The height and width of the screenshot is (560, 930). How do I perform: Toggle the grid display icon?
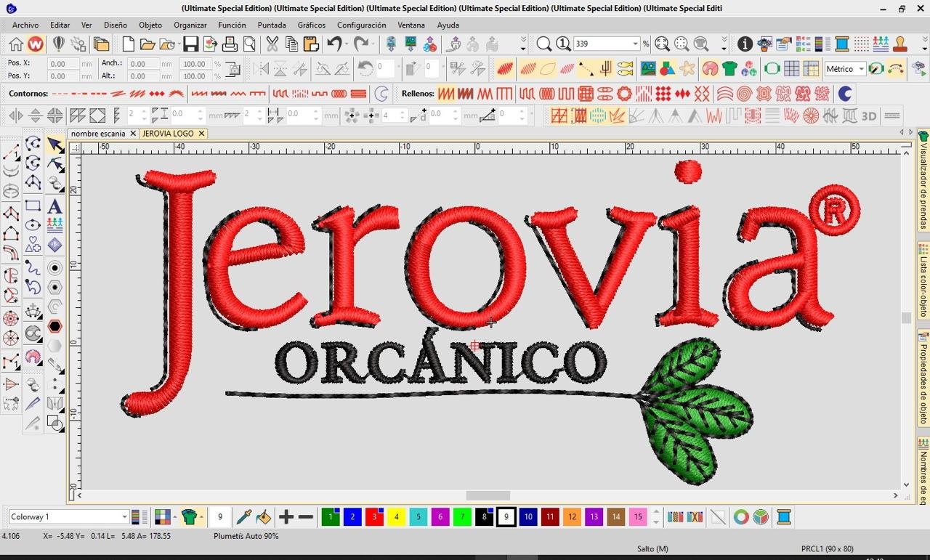[x=791, y=69]
